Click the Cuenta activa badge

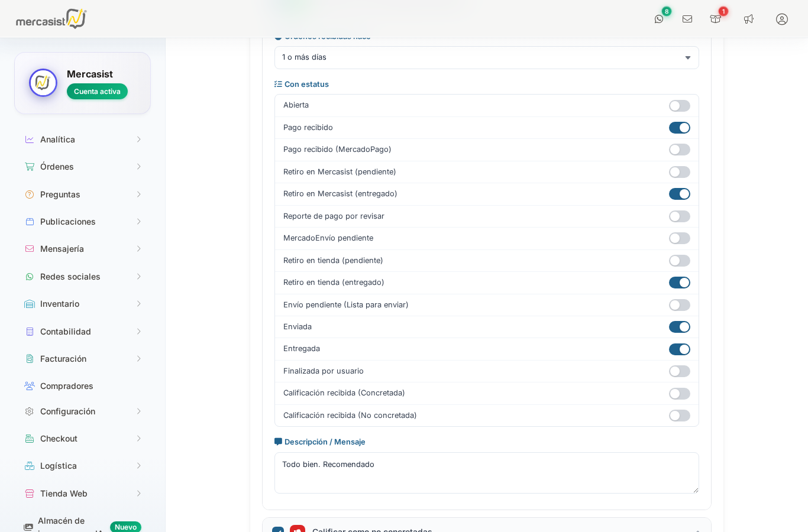click(x=97, y=92)
